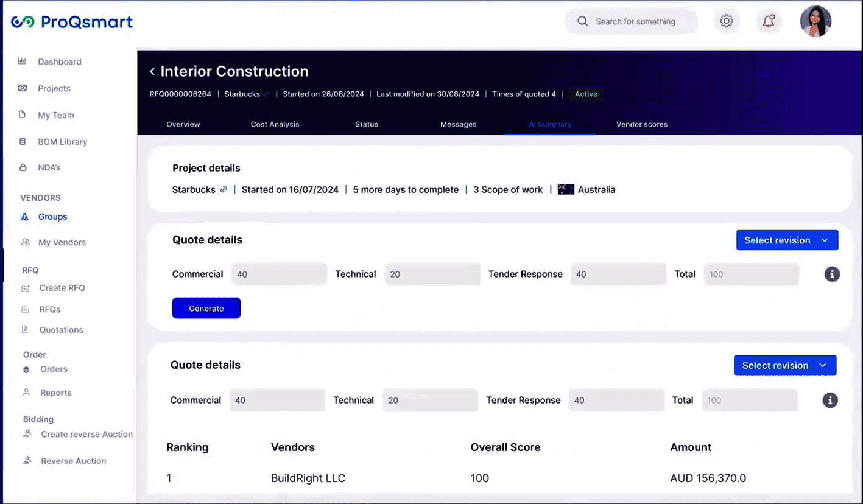
Task: Click the info icon beside Total score
Action: [x=832, y=274]
